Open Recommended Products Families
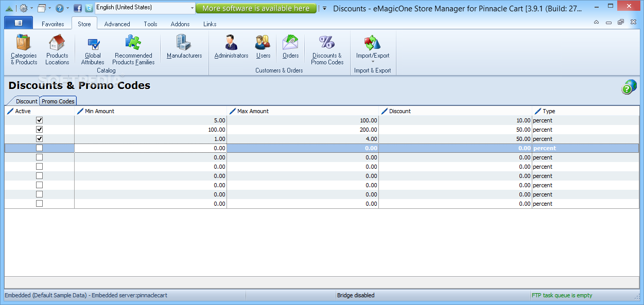This screenshot has height=305, width=644. point(133,50)
